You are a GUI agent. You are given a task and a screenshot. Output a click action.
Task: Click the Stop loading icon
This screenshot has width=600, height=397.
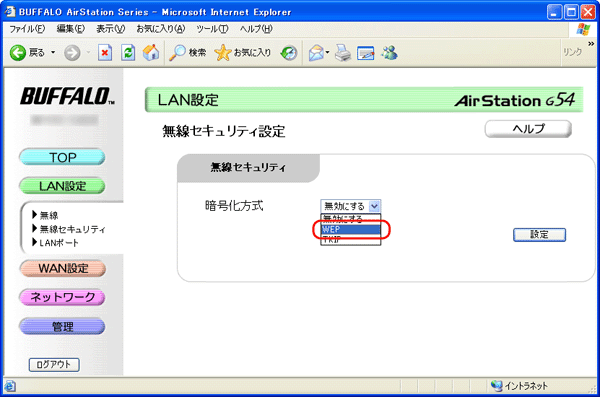[105, 52]
